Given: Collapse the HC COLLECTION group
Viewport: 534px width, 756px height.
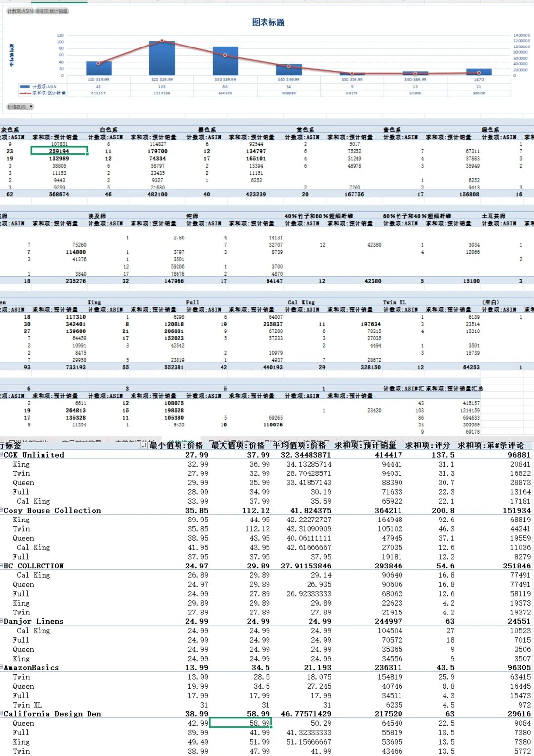Looking at the screenshot, I should pos(1,566).
